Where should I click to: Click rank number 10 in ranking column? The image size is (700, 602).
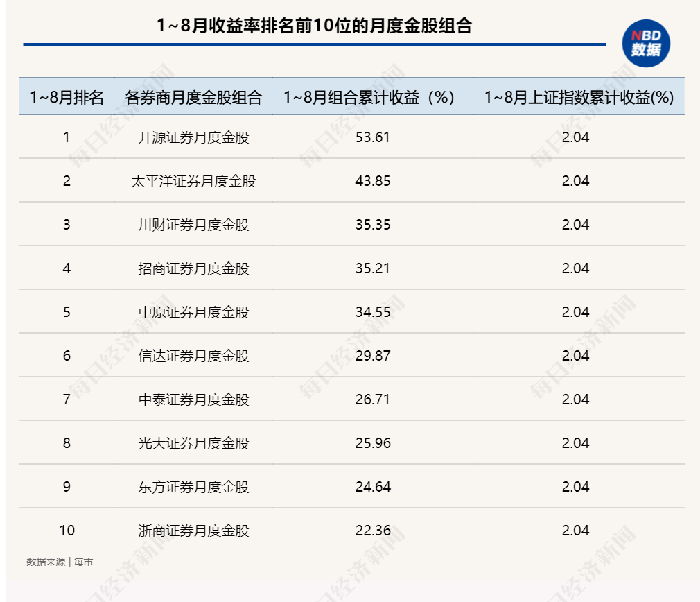click(67, 530)
